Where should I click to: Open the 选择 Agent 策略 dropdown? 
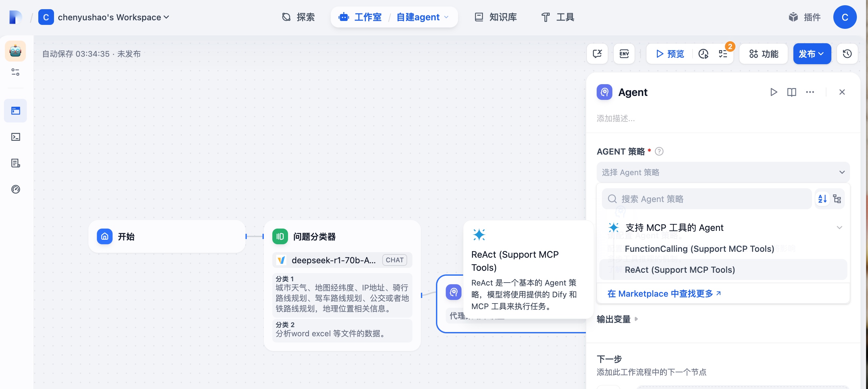click(723, 172)
